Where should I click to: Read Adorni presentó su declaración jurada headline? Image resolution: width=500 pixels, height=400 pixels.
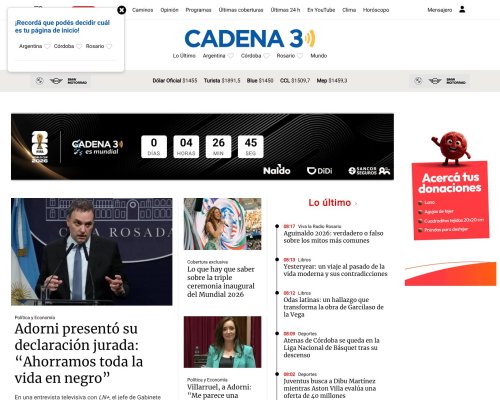point(79,353)
